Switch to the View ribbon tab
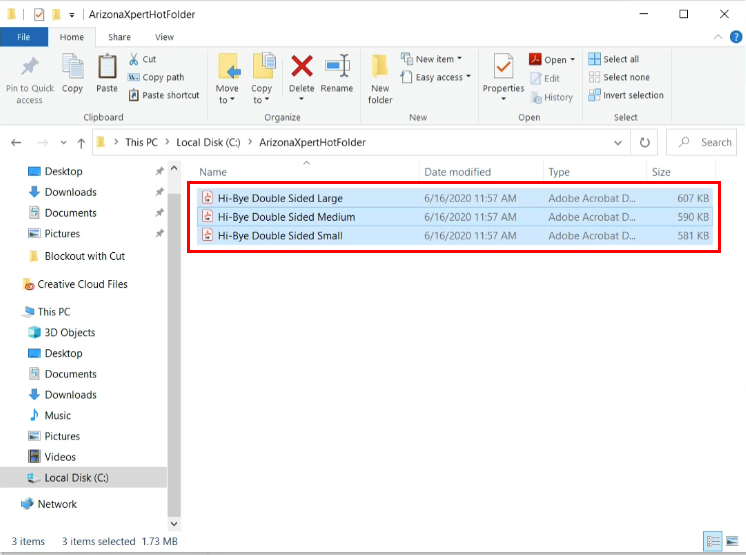Screen dimensions: 746x555 pos(164,37)
